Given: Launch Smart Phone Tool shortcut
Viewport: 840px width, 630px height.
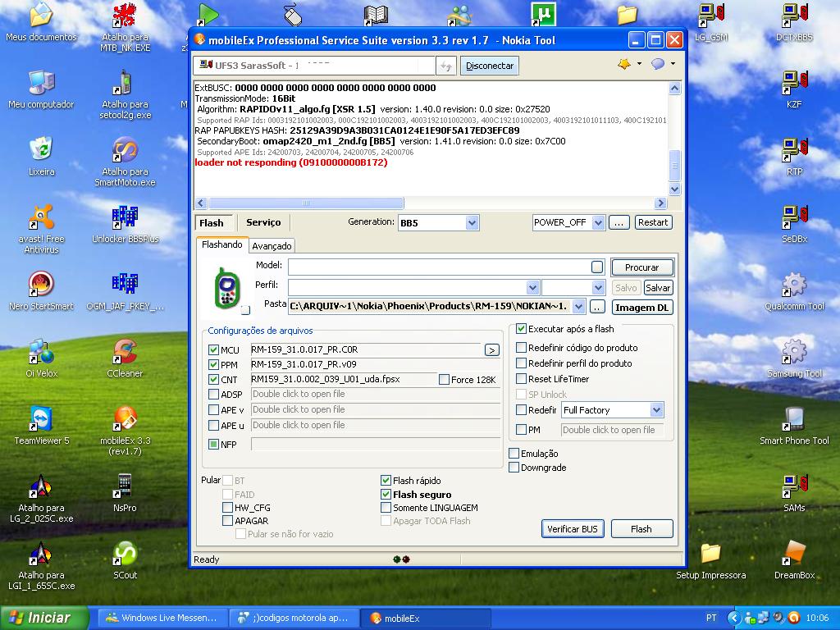Looking at the screenshot, I should 794,426.
